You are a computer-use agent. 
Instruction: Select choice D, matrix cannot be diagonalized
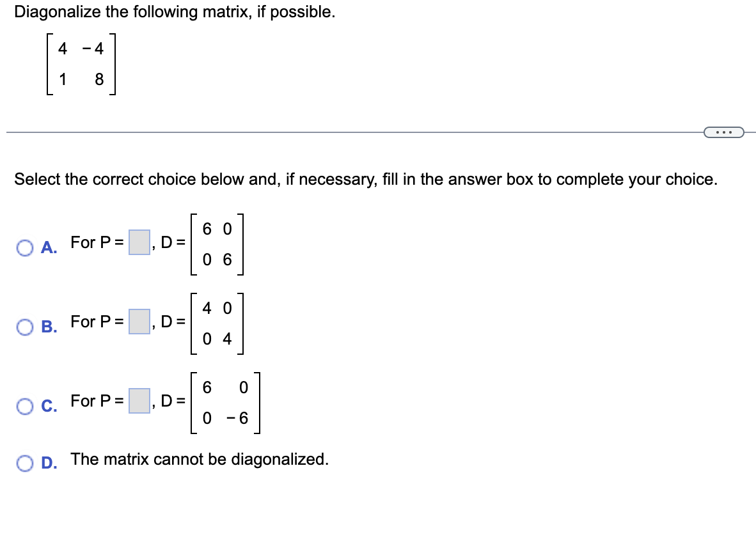click(26, 462)
